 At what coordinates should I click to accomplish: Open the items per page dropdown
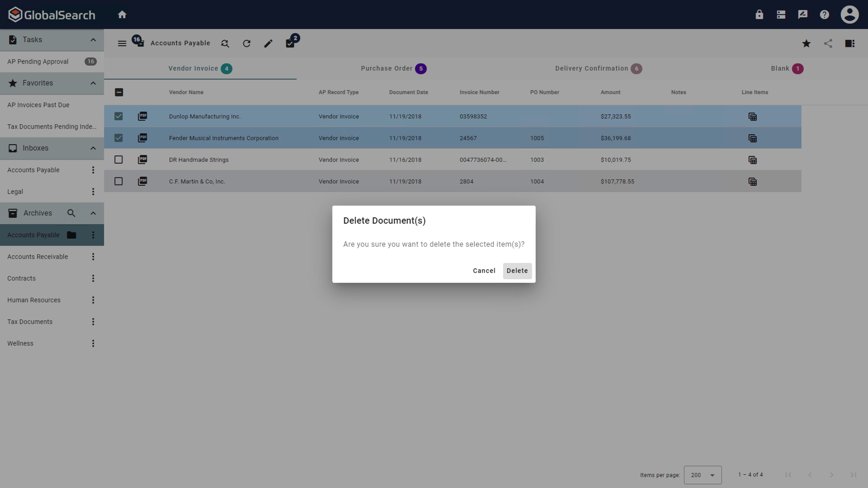[703, 475]
